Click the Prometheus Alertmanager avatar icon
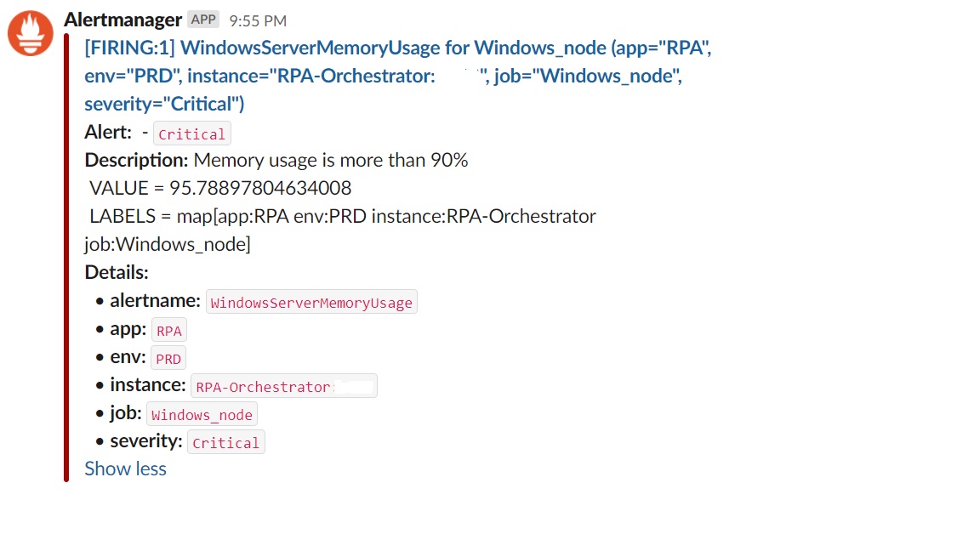This screenshot has width=980, height=551. pyautogui.click(x=30, y=32)
